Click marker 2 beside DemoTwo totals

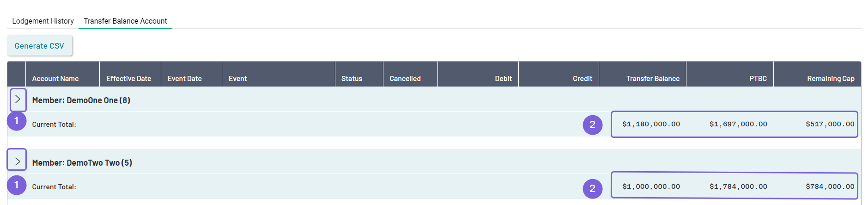click(x=593, y=189)
